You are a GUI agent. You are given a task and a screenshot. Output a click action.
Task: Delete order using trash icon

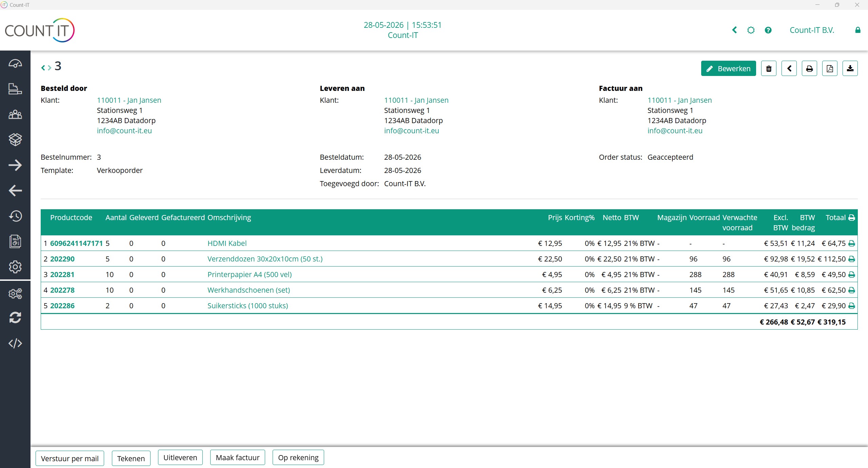click(769, 69)
